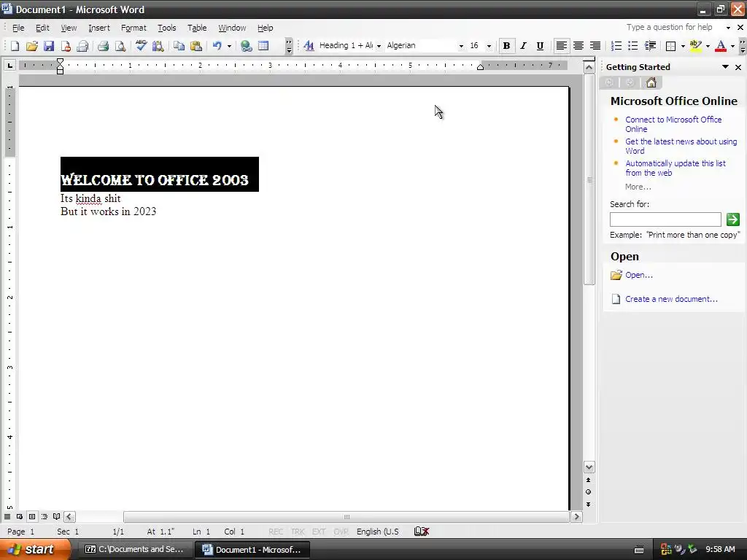
Task: Insert a hyperlink with the globe icon
Action: [247, 46]
